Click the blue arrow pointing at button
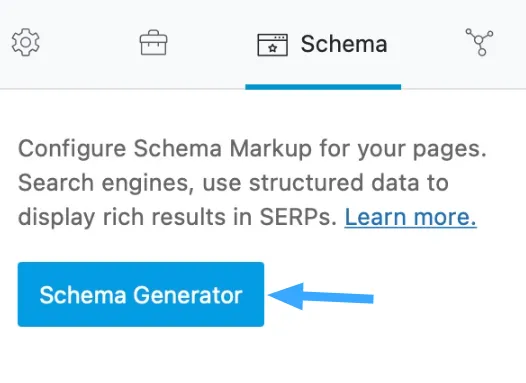Screen dimensions: 526x383 321,296
